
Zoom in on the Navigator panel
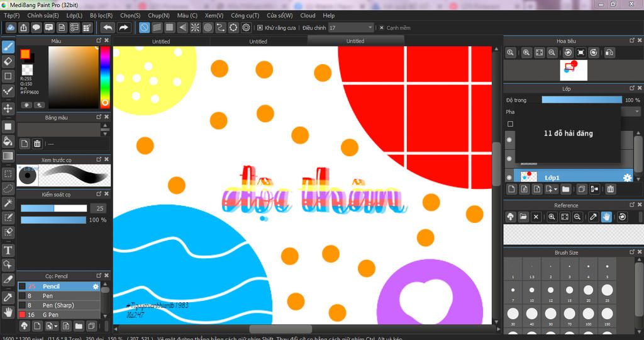pyautogui.click(x=526, y=53)
